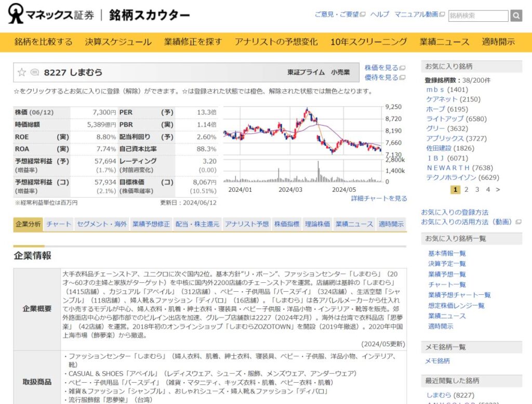Go to favorites page 4
The width and height of the screenshot is (532, 404).
[x=488, y=189]
